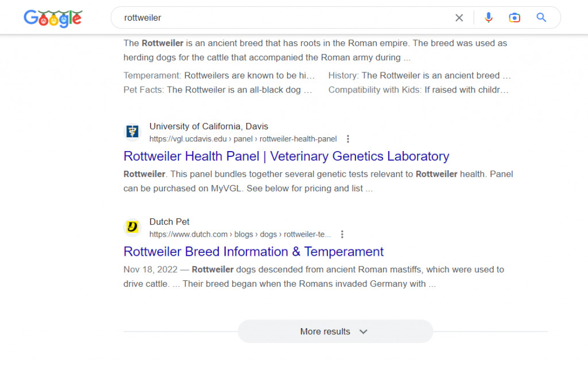Screen dimensions: 588x370
Task: Open Rottweiler Health Panel result link
Action: (286, 156)
